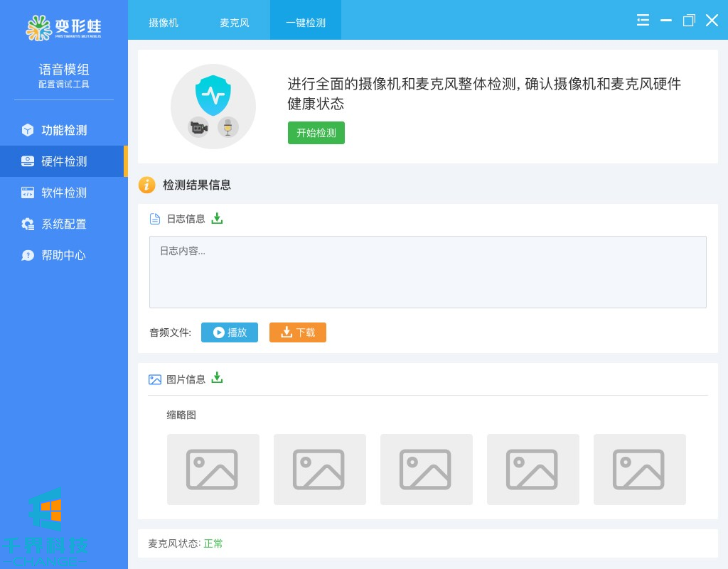
Task: Click the 变形蛙 logo in the sidebar
Action: pos(64,27)
